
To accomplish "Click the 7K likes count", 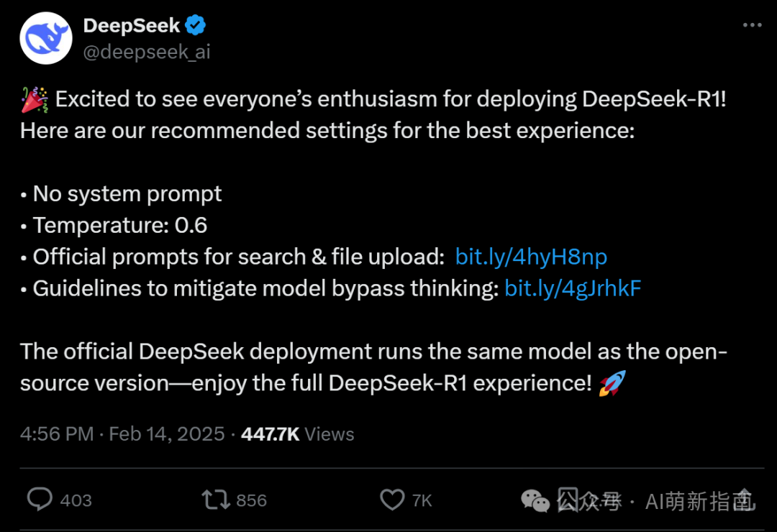I will click(x=422, y=500).
